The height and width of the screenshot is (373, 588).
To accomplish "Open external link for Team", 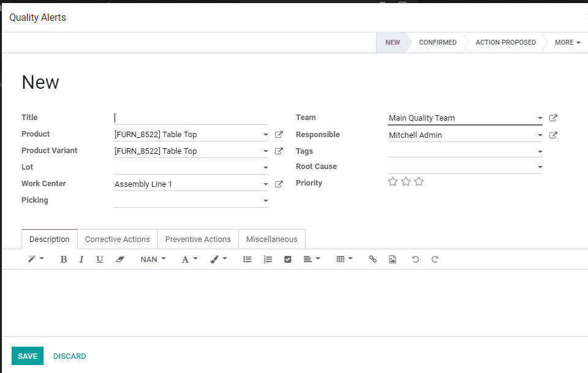I will pos(553,118).
